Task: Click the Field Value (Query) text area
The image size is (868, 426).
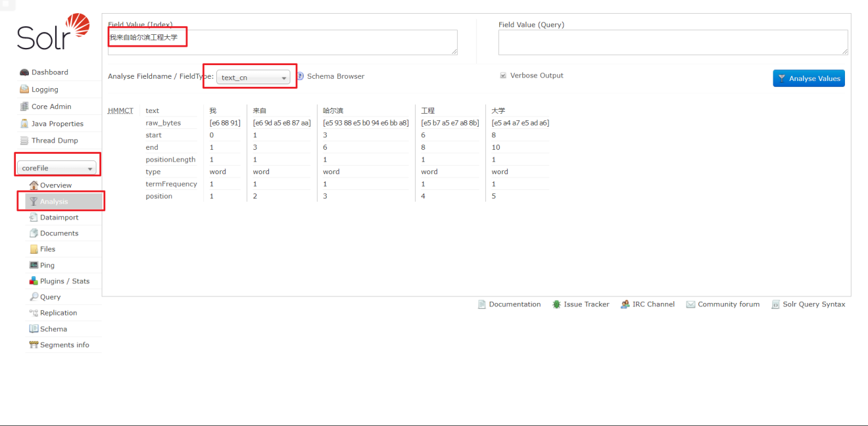Action: pos(673,42)
